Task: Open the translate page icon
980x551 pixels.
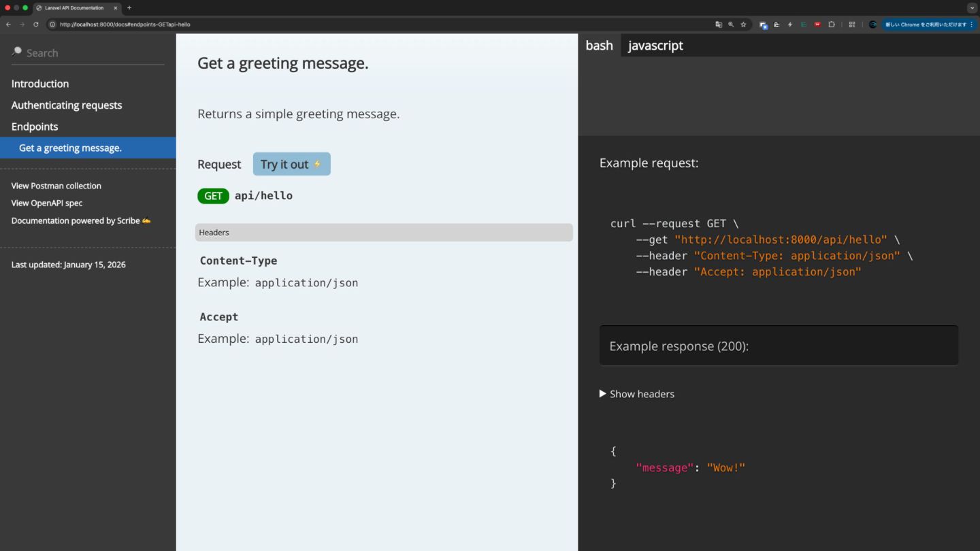Action: click(x=719, y=24)
